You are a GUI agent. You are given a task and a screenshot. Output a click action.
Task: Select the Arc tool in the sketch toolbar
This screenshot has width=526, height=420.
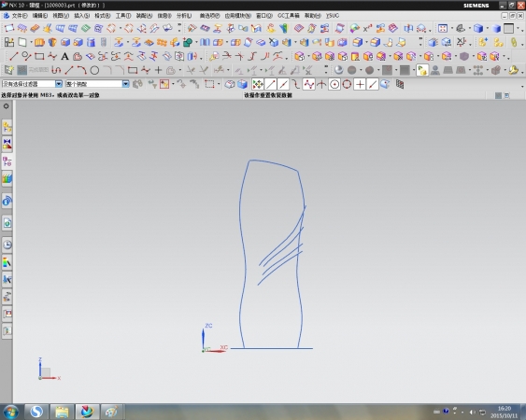tap(82, 70)
